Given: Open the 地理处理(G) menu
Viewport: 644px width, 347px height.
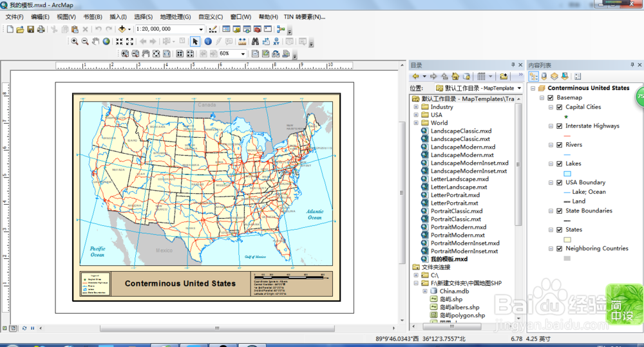Looking at the screenshot, I should (x=175, y=17).
